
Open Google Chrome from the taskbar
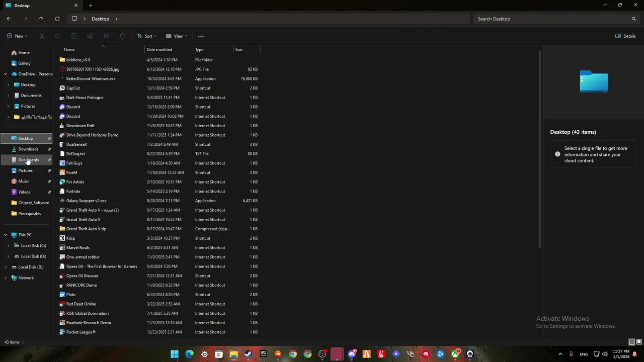click(293, 354)
